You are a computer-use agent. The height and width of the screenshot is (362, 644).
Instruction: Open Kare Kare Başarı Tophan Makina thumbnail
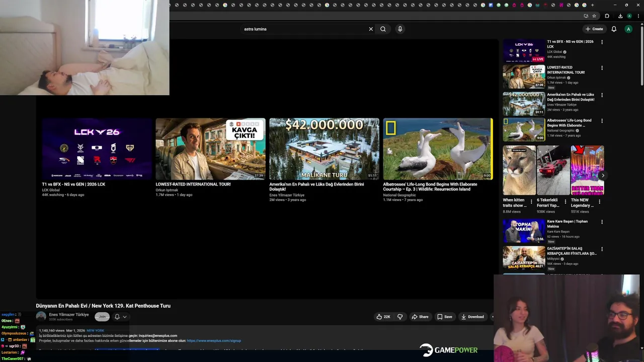[x=524, y=231]
